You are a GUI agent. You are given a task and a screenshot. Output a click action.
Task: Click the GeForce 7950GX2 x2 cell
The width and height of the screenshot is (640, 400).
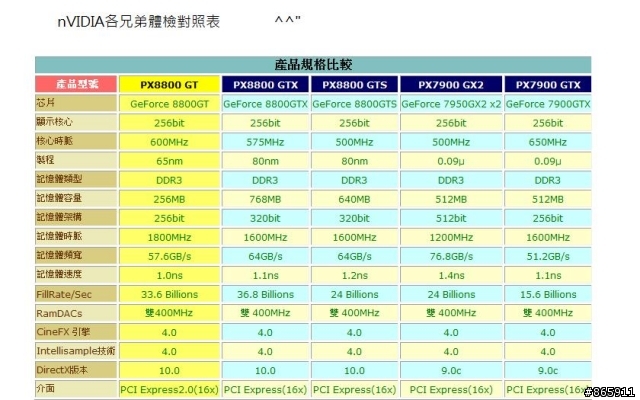point(451,104)
